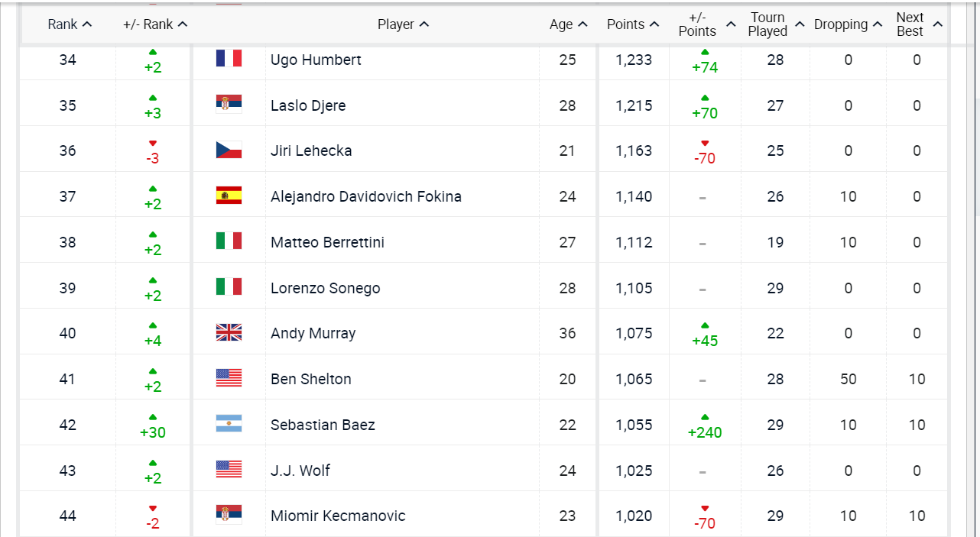980x537 pixels.
Task: Click the UK flag beside Andy Murray
Action: coord(229,332)
